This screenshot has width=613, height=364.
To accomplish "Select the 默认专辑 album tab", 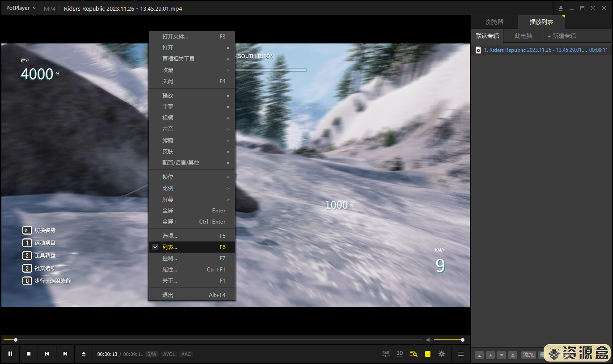I will pos(487,36).
